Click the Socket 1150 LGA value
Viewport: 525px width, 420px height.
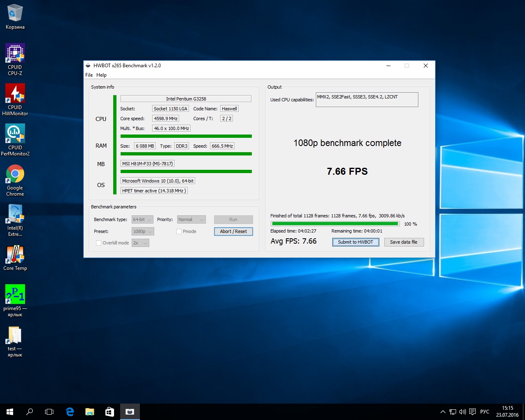click(x=171, y=109)
